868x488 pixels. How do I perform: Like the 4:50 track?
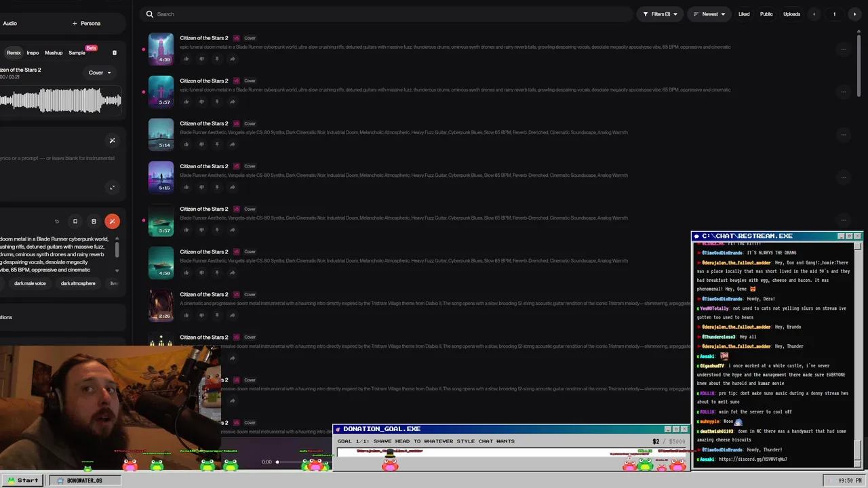point(186,272)
